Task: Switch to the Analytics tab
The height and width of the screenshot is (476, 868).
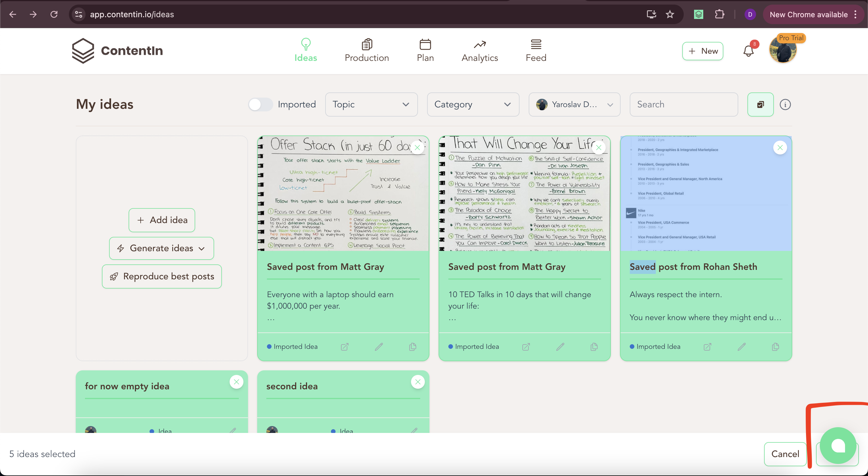Action: click(479, 51)
